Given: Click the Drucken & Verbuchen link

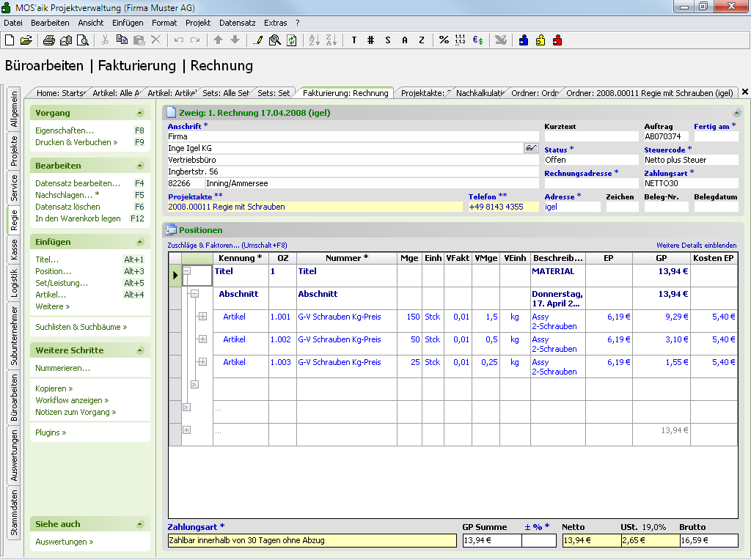Looking at the screenshot, I should click(76, 142).
